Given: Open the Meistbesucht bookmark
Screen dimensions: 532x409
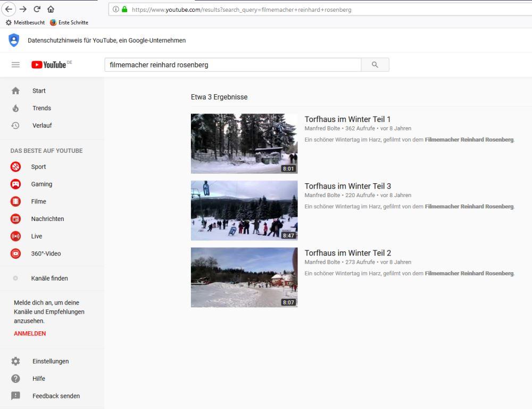Looking at the screenshot, I should [x=26, y=22].
